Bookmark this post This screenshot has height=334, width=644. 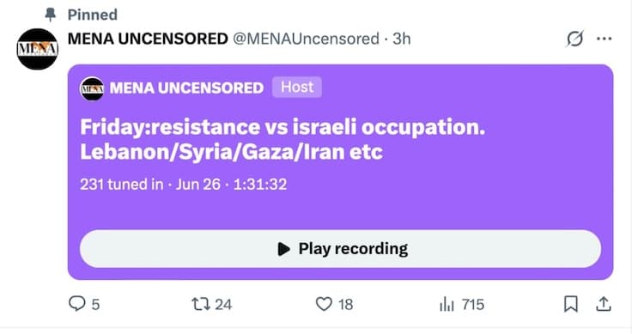[x=571, y=304]
